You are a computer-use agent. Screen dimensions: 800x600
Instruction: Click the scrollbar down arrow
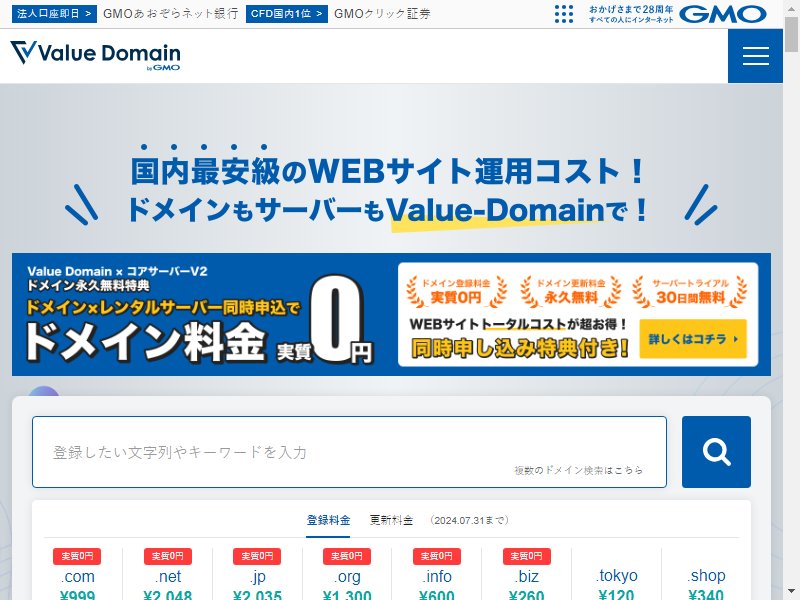tap(791, 593)
